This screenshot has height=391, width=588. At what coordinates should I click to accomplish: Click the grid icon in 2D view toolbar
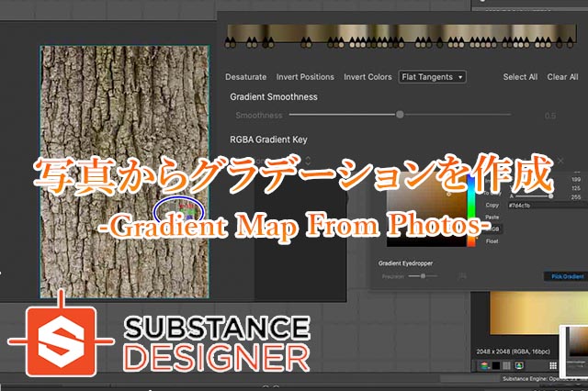pyautogui.click(x=553, y=365)
